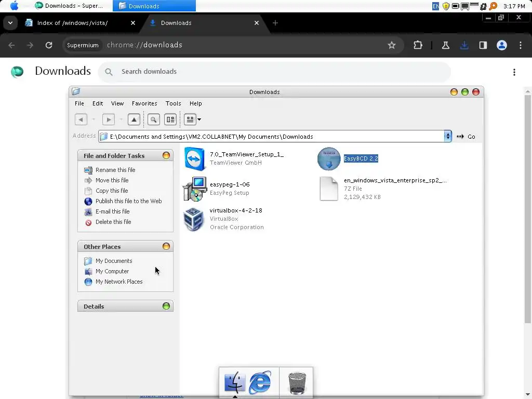Image resolution: width=532 pixels, height=399 pixels.
Task: Open a new browser tab
Action: pyautogui.click(x=275, y=23)
